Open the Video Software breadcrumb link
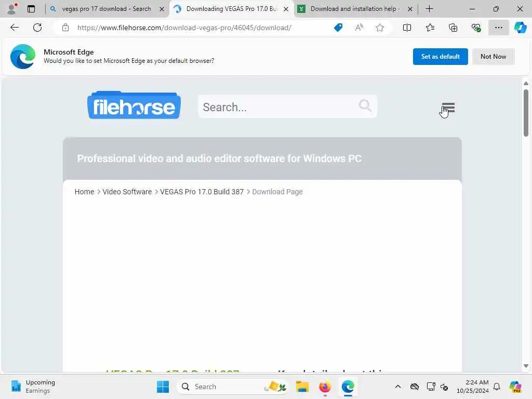 click(x=127, y=192)
